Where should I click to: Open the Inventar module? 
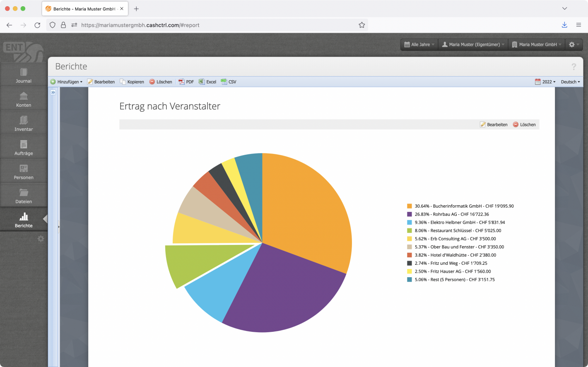coord(24,124)
